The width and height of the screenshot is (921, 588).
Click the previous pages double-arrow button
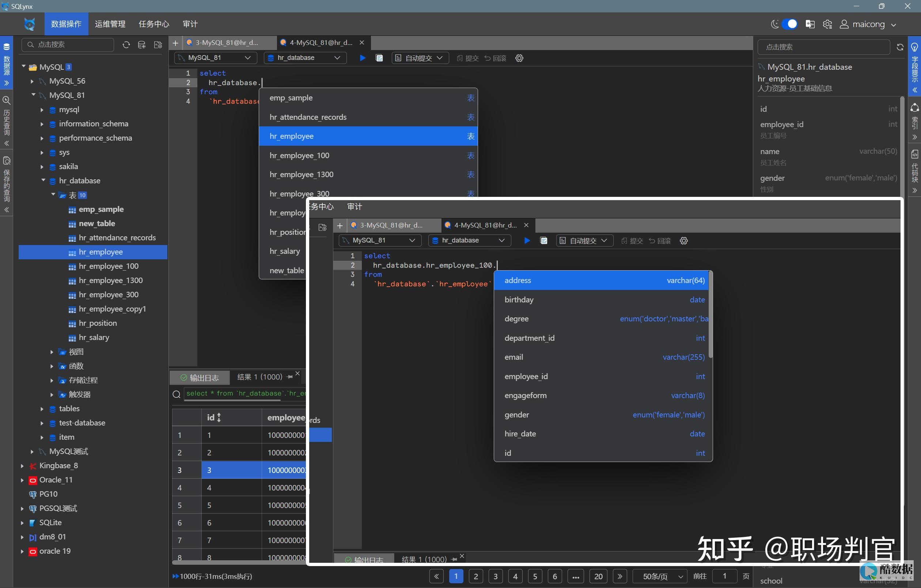coord(436,576)
